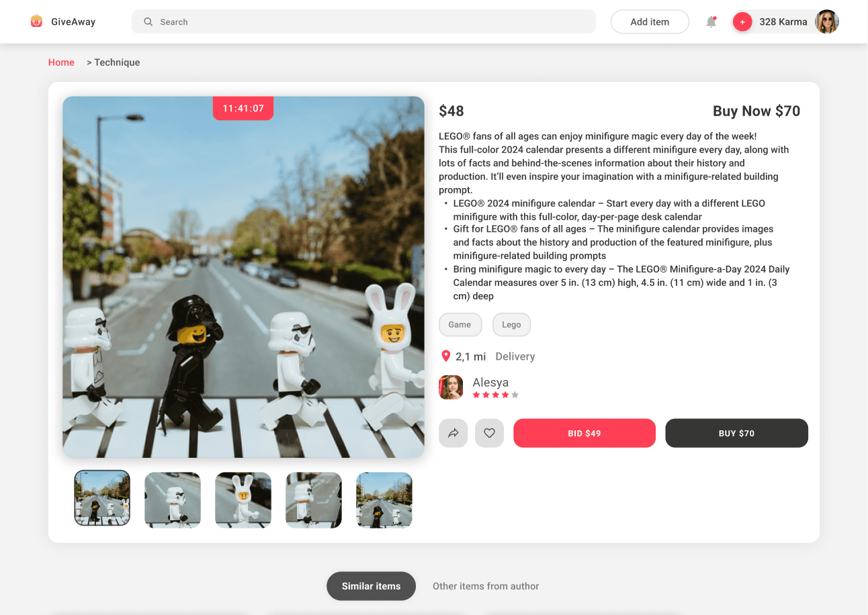
Task: Click the 11:41:07 countdown timer badge
Action: click(243, 108)
